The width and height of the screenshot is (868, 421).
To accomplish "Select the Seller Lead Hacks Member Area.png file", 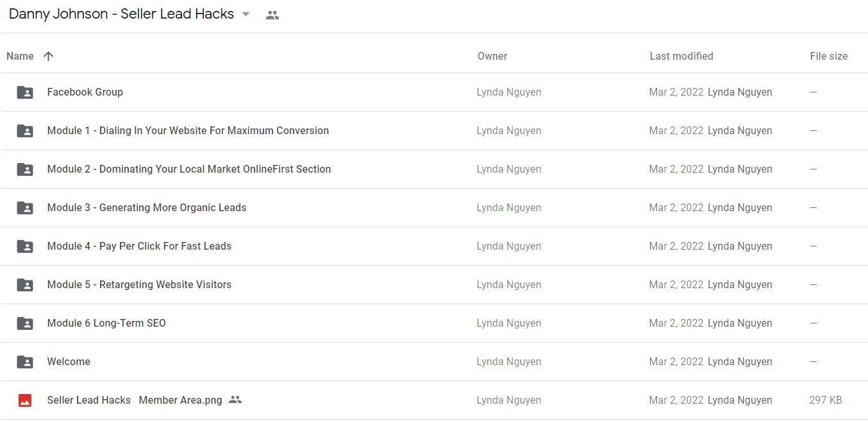I will (x=135, y=400).
